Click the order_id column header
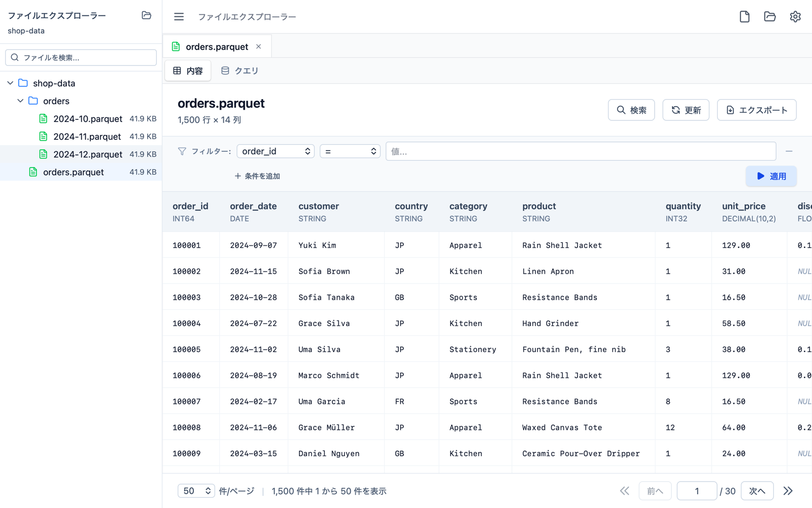 [x=190, y=212]
